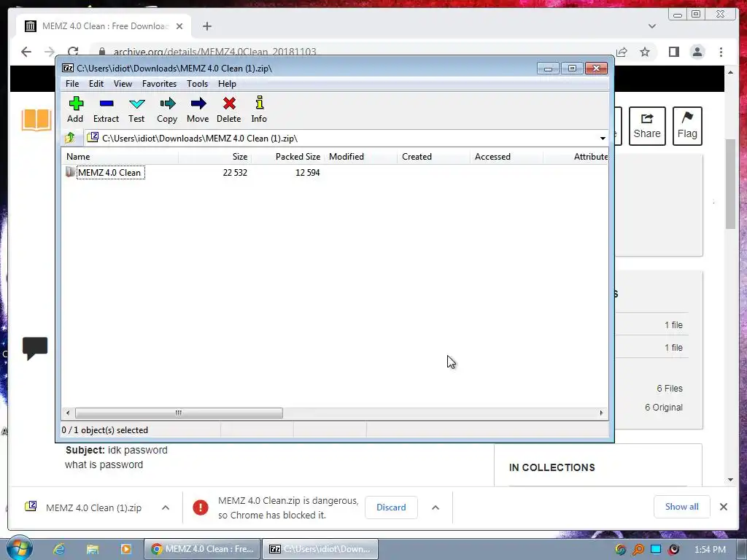Click the Copy toolbar icon
747x560 pixels.
(x=167, y=109)
